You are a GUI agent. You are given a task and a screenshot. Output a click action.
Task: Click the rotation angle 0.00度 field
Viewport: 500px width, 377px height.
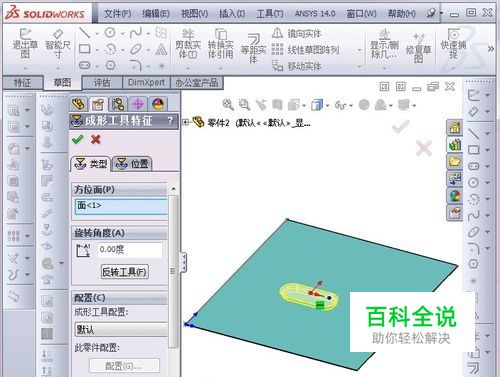tap(130, 250)
